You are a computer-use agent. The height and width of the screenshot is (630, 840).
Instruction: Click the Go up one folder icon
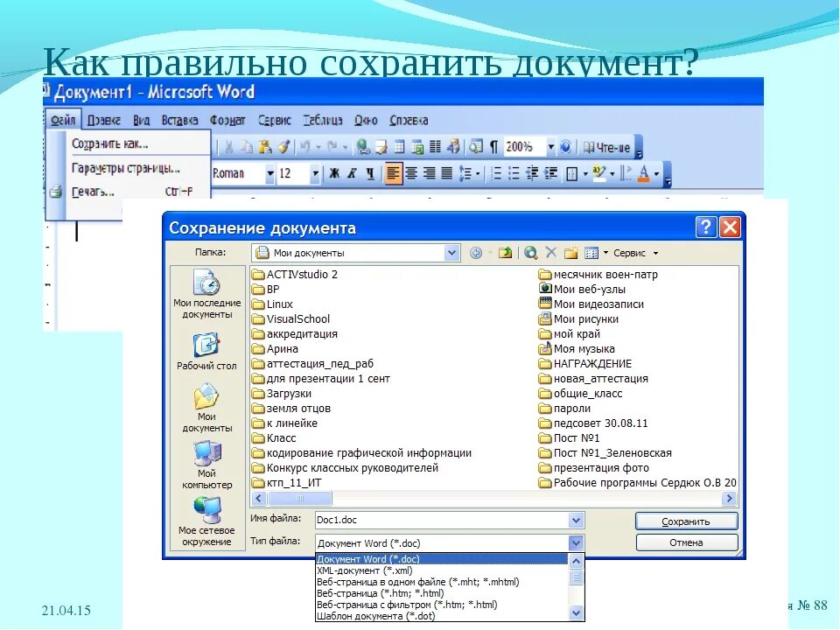(505, 252)
